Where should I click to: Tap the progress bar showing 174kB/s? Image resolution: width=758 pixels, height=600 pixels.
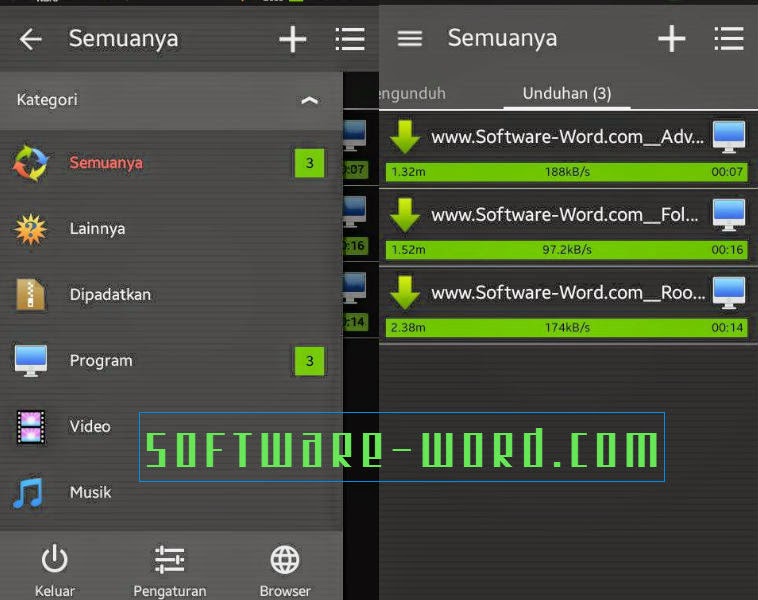567,328
